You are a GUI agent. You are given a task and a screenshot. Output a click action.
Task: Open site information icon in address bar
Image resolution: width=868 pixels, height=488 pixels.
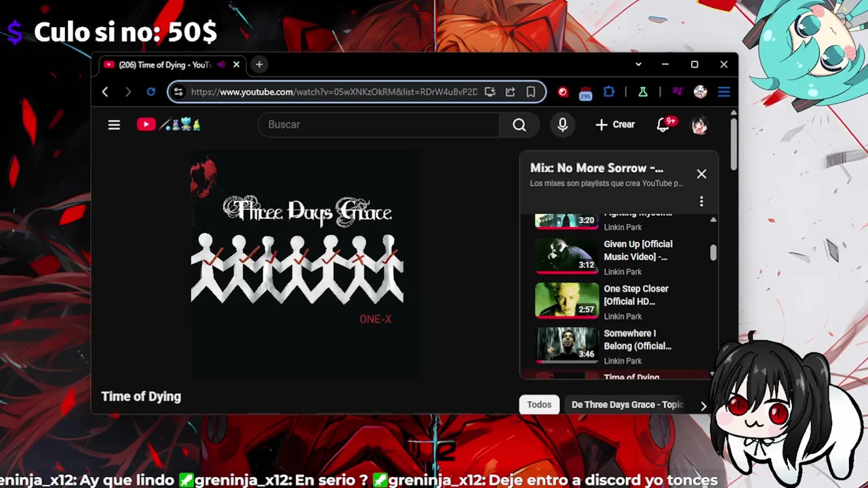(178, 92)
